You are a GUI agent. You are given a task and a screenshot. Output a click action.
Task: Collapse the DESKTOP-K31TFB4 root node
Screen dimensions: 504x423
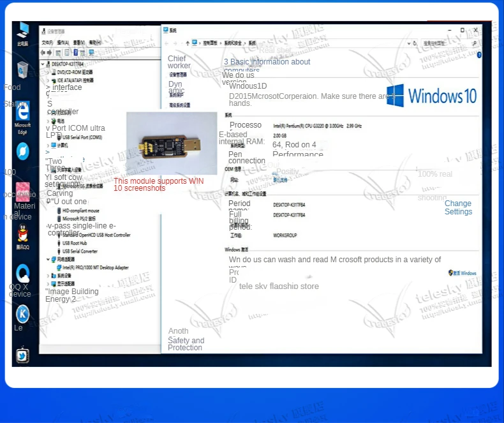(x=43, y=64)
